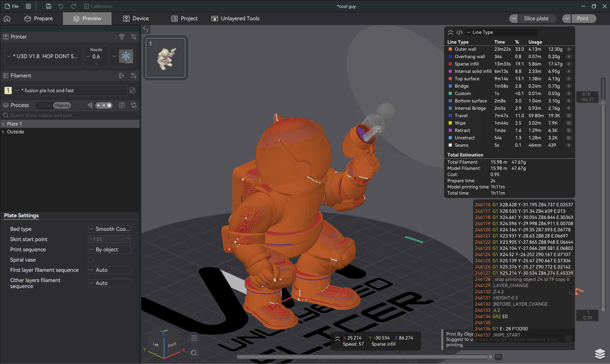Toggle the Process advanced mode switch
Screen dimensions: 610x364
[x=104, y=106]
